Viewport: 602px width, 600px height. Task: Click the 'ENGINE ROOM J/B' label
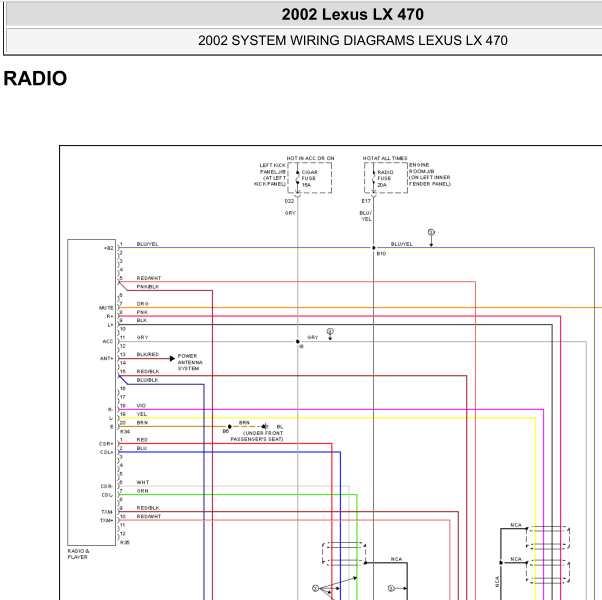(x=430, y=174)
